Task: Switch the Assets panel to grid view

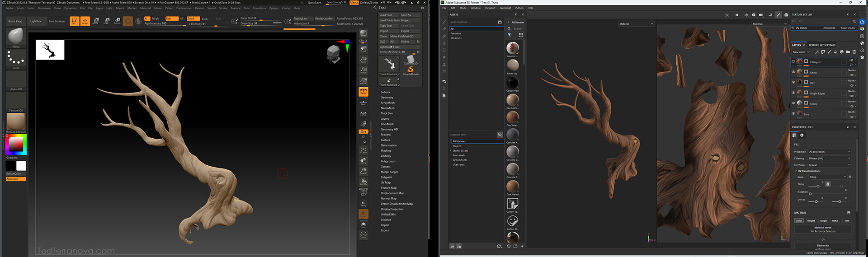Action: coord(521,35)
